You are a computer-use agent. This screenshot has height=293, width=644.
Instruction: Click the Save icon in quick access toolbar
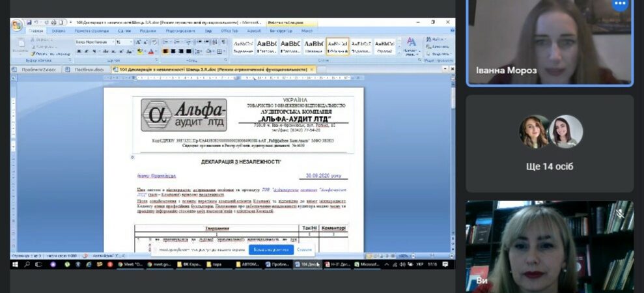coord(29,22)
